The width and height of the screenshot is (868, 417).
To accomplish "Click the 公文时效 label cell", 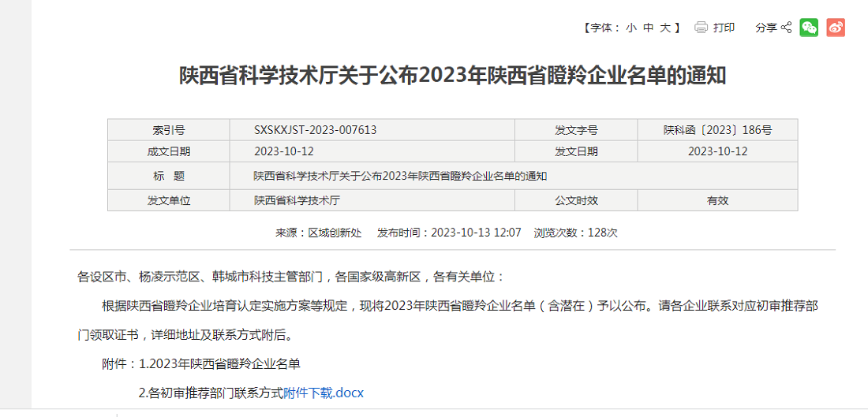I will [x=576, y=200].
